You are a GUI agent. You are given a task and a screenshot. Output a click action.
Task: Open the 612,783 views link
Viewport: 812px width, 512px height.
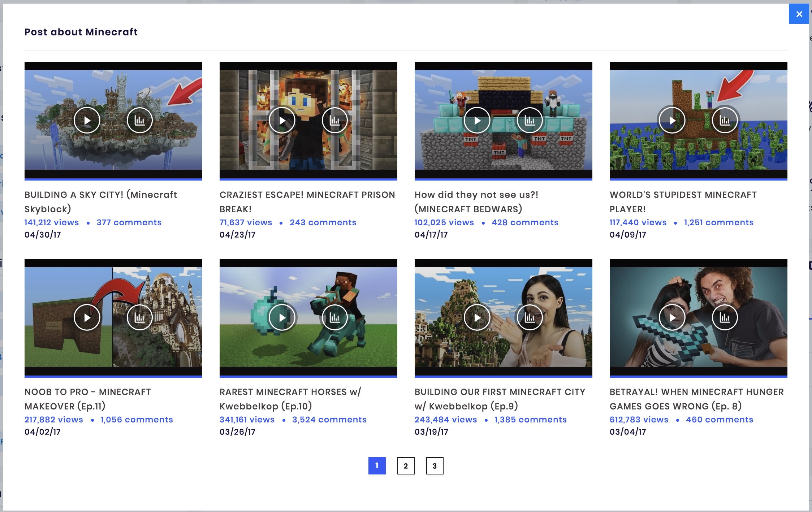639,420
